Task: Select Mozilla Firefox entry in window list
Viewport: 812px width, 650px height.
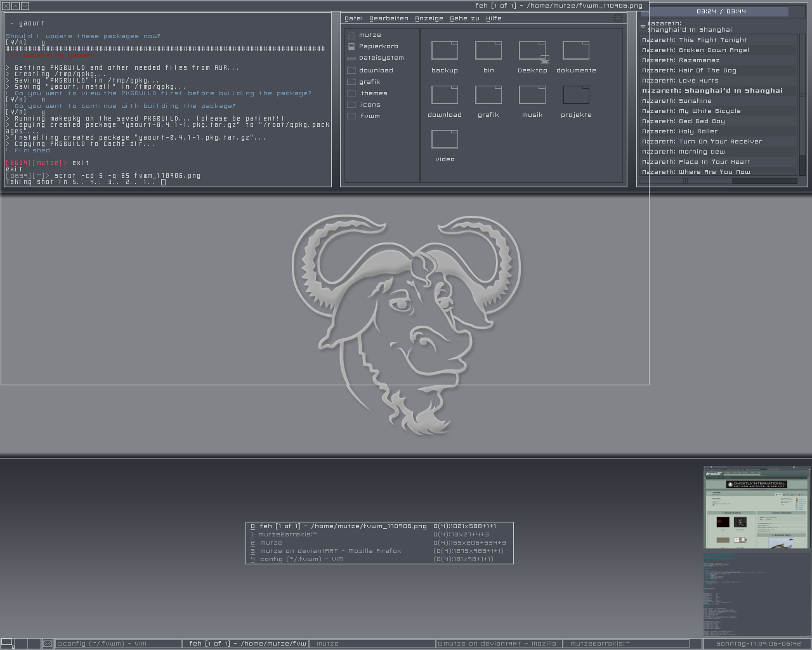Action: [x=379, y=551]
